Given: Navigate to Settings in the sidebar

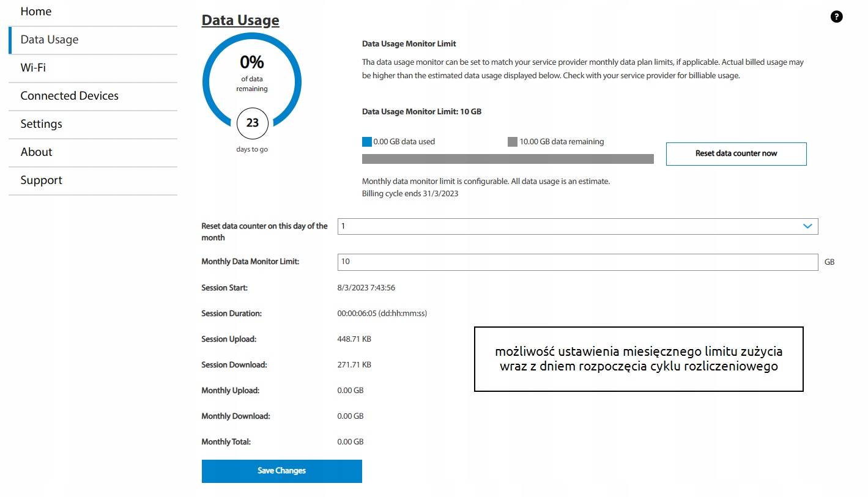Looking at the screenshot, I should pyautogui.click(x=41, y=124).
